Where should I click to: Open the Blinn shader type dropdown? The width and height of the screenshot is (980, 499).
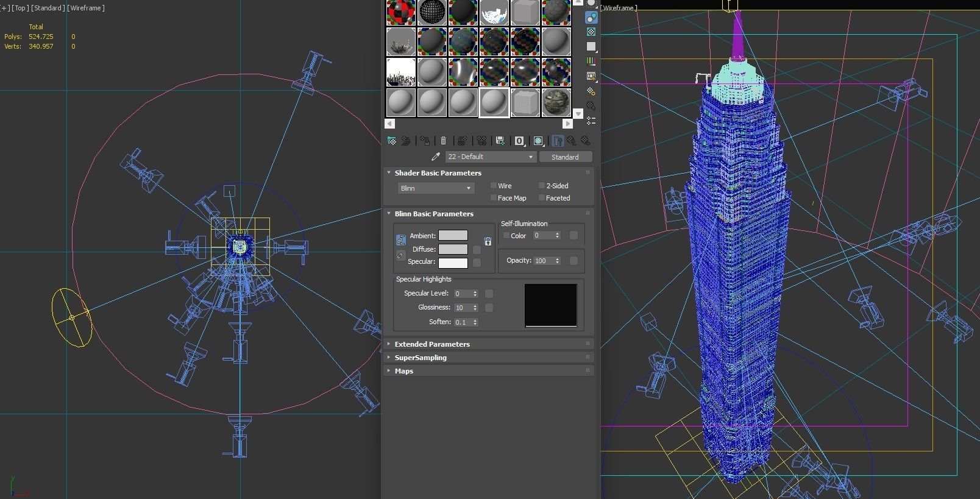tap(436, 188)
